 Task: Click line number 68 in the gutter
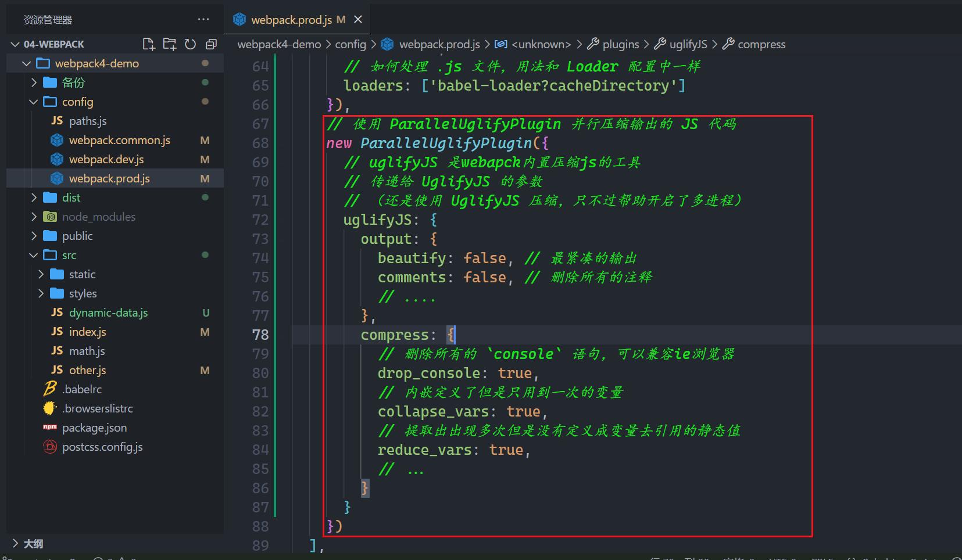(x=260, y=143)
